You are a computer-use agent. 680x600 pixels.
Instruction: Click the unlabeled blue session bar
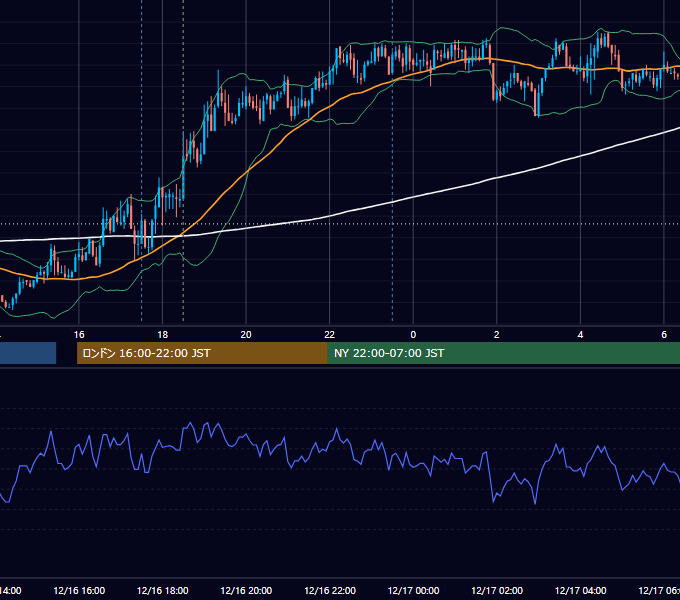pyautogui.click(x=28, y=353)
